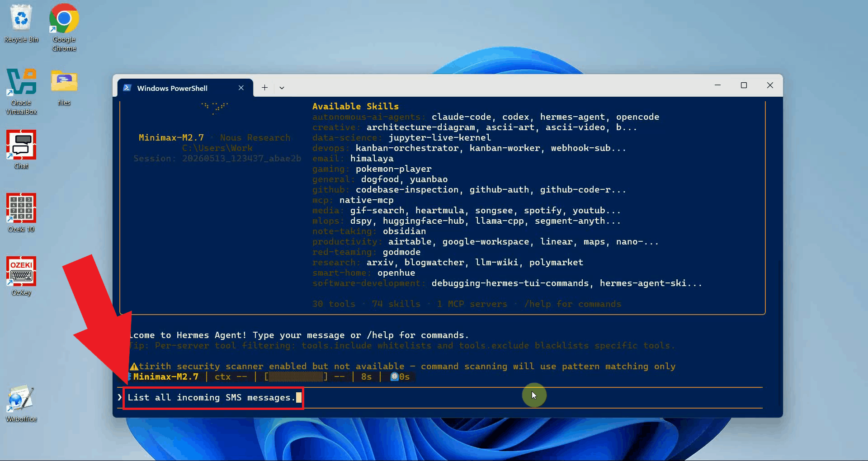Click the warning icon before tirith message
The width and height of the screenshot is (868, 461).
[134, 367]
